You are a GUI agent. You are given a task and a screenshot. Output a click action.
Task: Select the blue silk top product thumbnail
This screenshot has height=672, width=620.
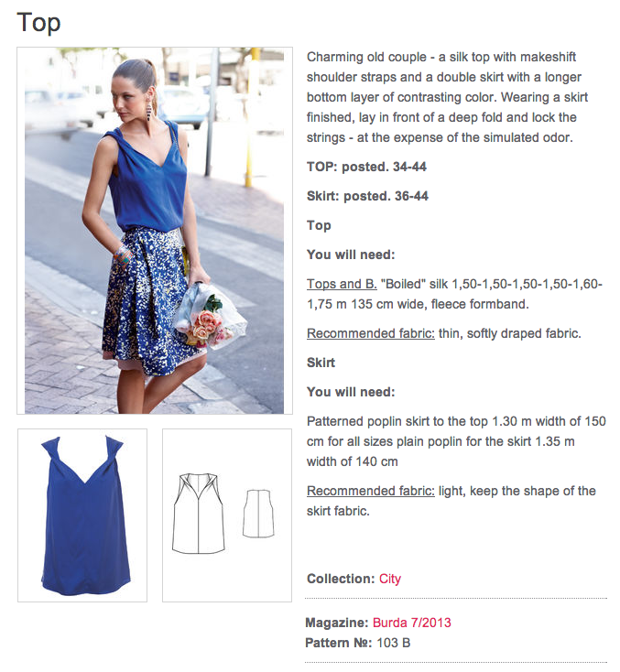[x=82, y=515]
